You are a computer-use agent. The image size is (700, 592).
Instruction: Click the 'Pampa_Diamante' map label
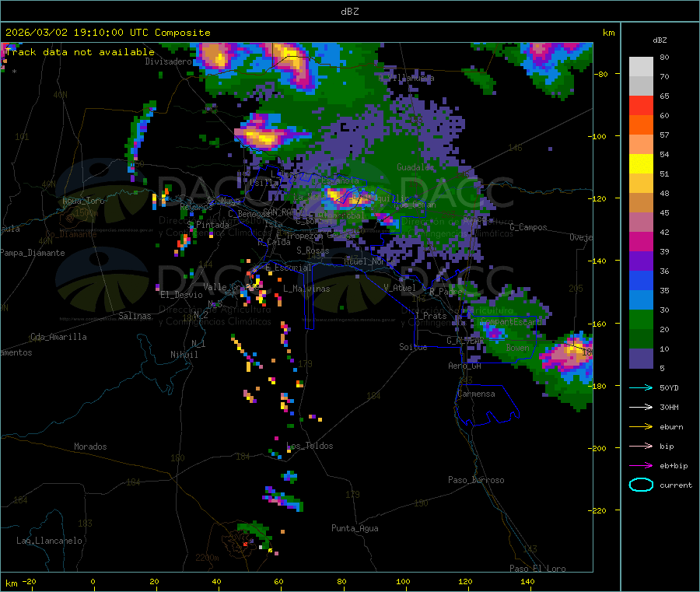tap(32, 253)
